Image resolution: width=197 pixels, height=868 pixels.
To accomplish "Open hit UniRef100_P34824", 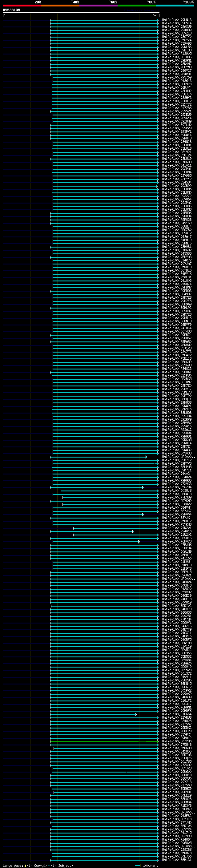I will click(176, 477).
